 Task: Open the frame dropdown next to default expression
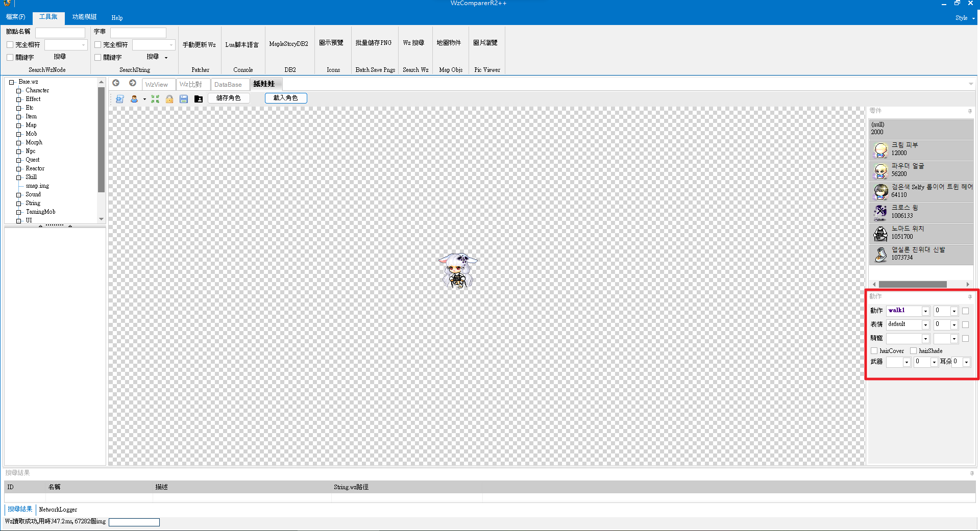tap(954, 325)
